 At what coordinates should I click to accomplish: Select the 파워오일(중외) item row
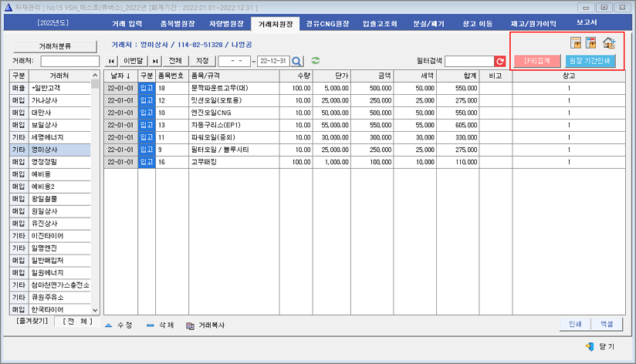(x=364, y=137)
